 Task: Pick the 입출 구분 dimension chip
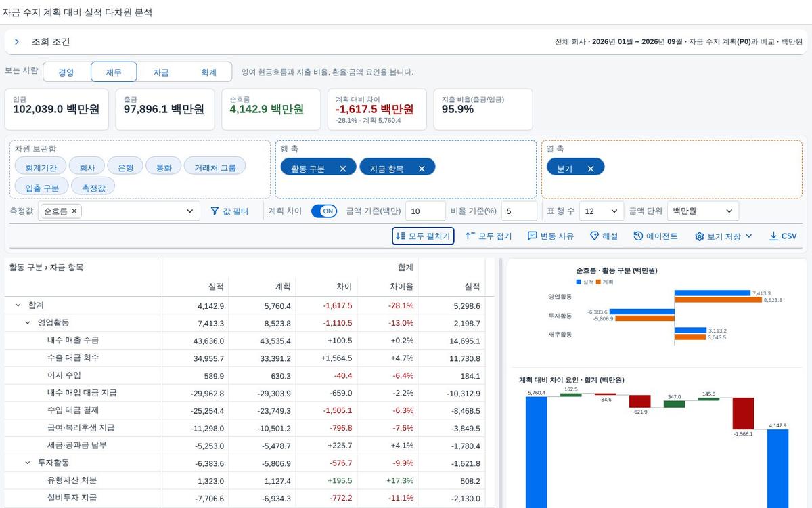[42, 187]
